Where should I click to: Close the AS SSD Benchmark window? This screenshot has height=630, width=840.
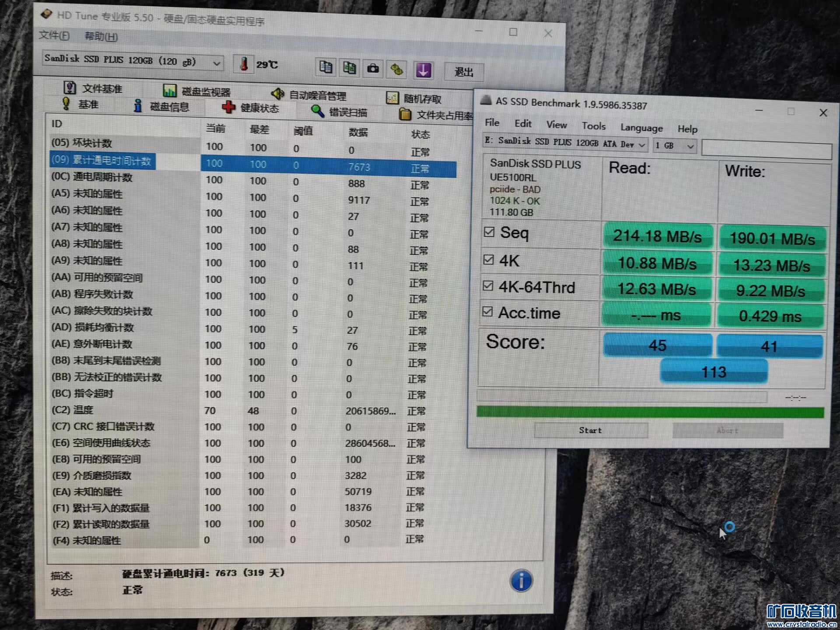pyautogui.click(x=823, y=113)
